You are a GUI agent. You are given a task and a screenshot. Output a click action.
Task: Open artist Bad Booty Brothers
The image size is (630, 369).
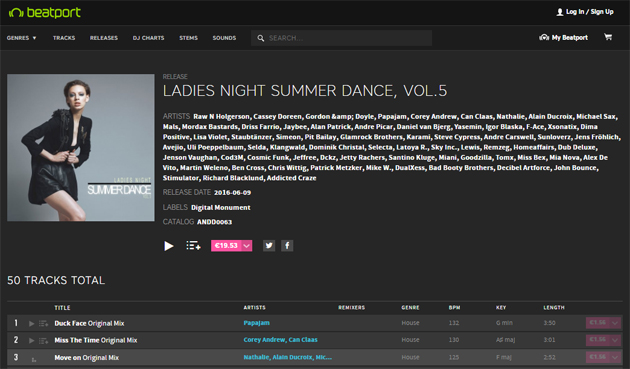pos(461,168)
